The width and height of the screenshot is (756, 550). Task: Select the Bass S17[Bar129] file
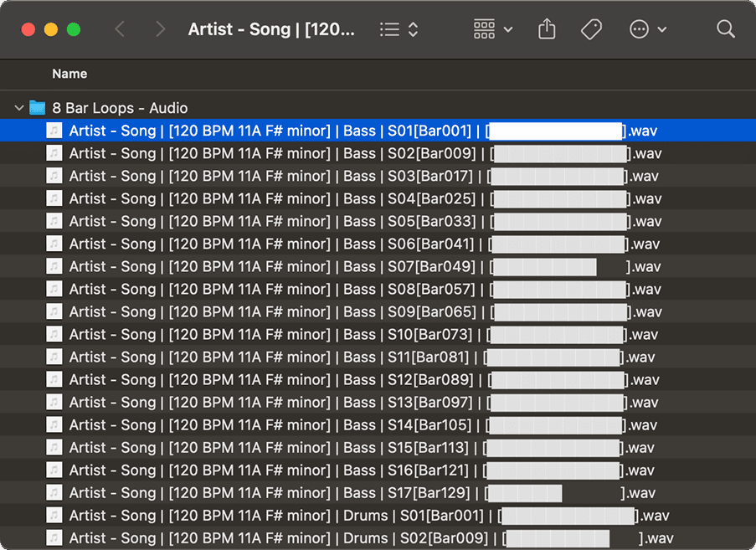(x=335, y=492)
